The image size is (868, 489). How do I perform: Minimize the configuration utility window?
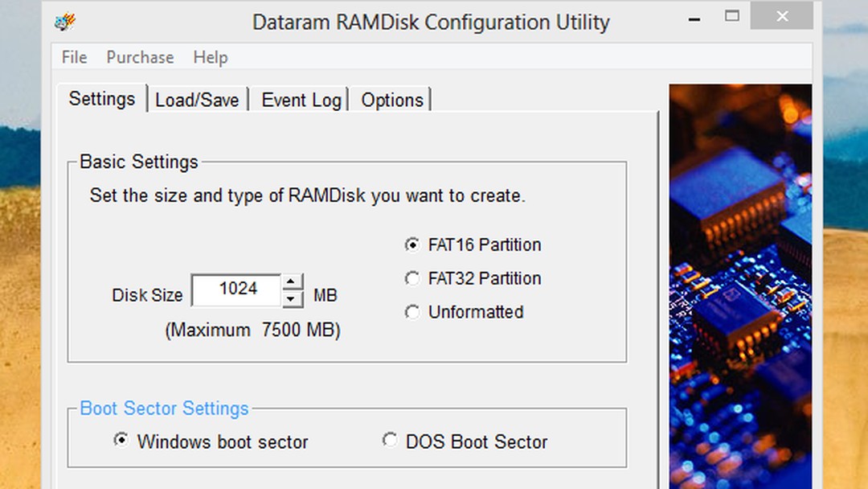pyautogui.click(x=693, y=16)
